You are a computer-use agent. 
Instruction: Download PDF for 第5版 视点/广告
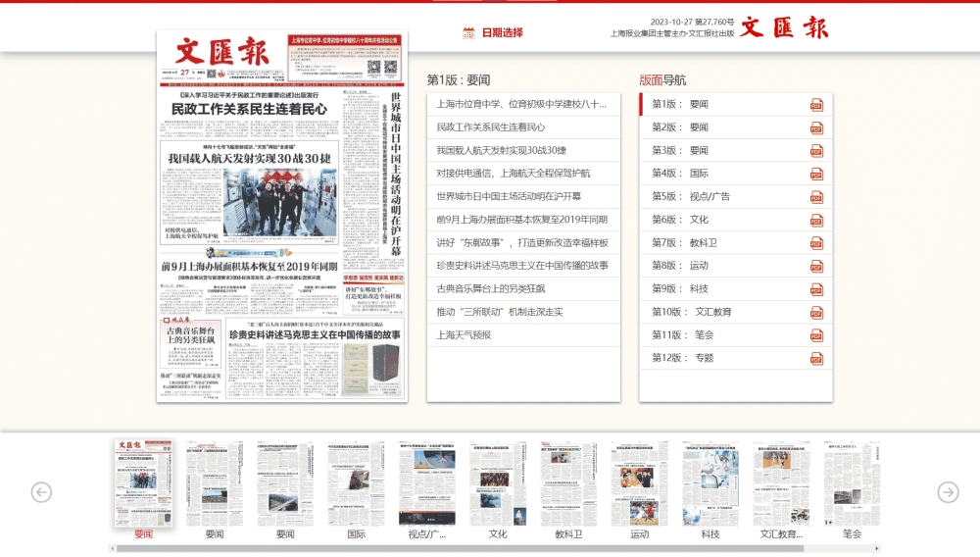pos(816,197)
